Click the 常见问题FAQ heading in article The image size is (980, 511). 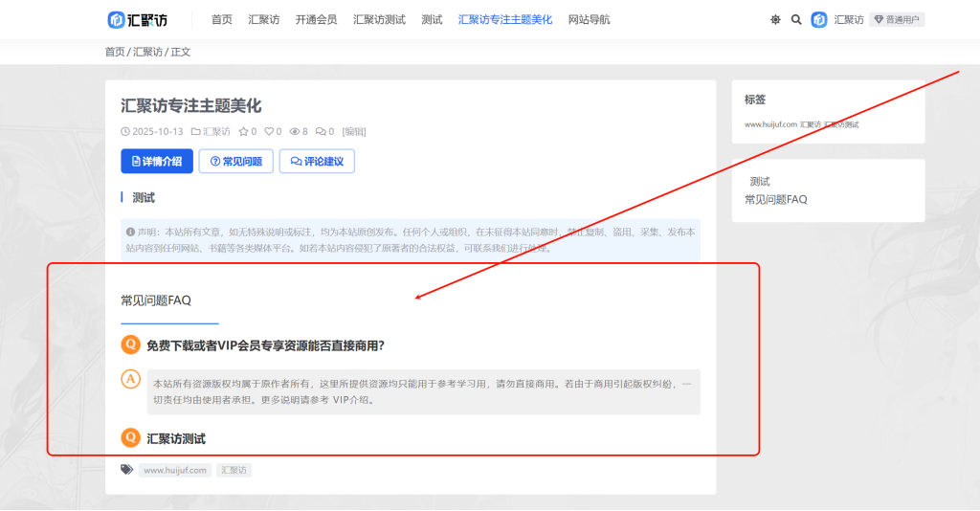point(156,300)
